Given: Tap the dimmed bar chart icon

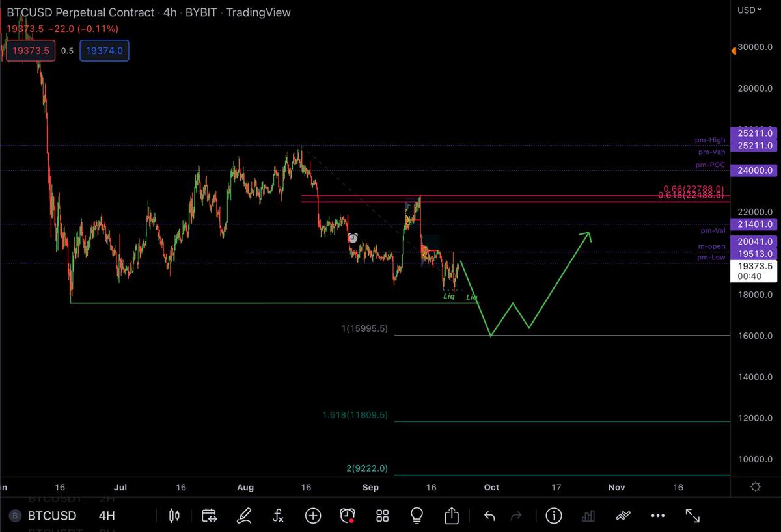Looking at the screenshot, I should (x=588, y=516).
